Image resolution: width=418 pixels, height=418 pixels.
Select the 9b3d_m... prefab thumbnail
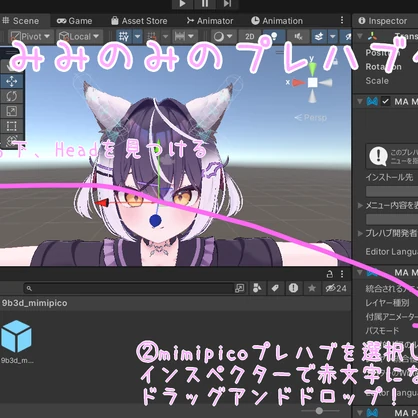[x=16, y=337]
